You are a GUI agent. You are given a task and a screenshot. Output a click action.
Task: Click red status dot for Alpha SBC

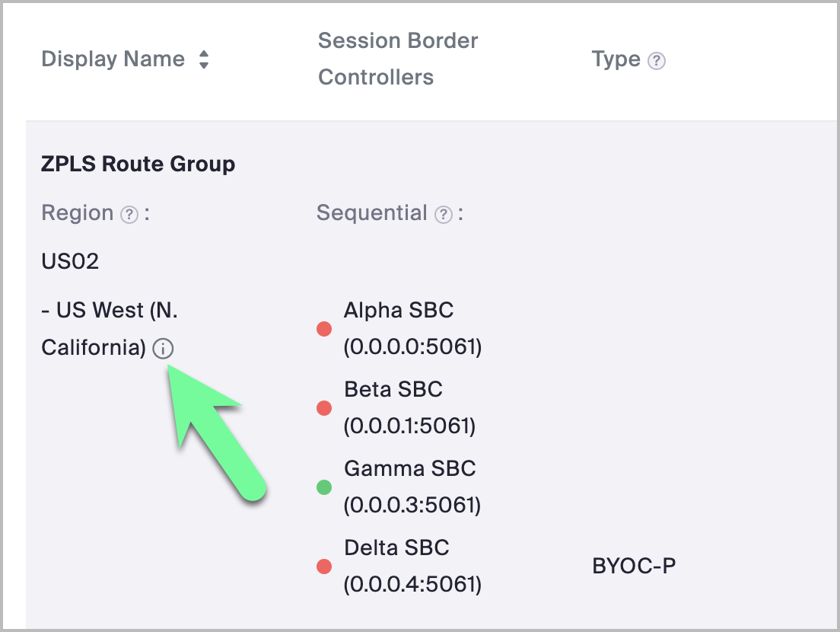(x=324, y=329)
